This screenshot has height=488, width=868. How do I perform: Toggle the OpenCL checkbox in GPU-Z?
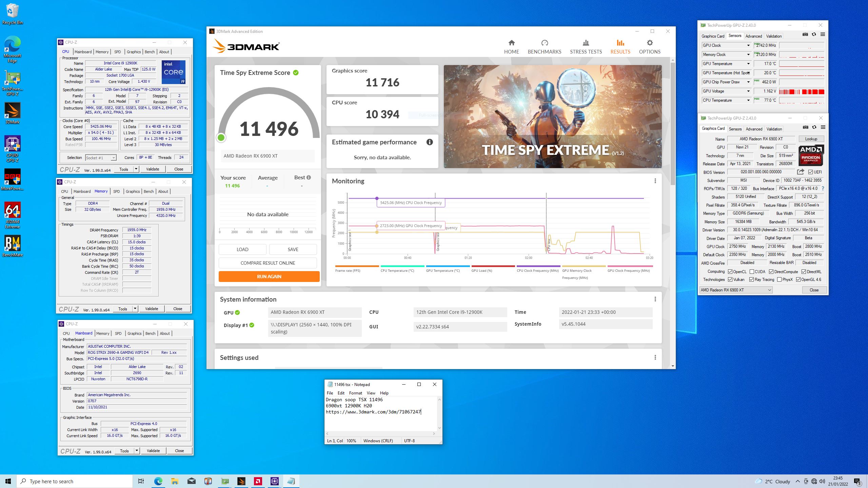(730, 272)
